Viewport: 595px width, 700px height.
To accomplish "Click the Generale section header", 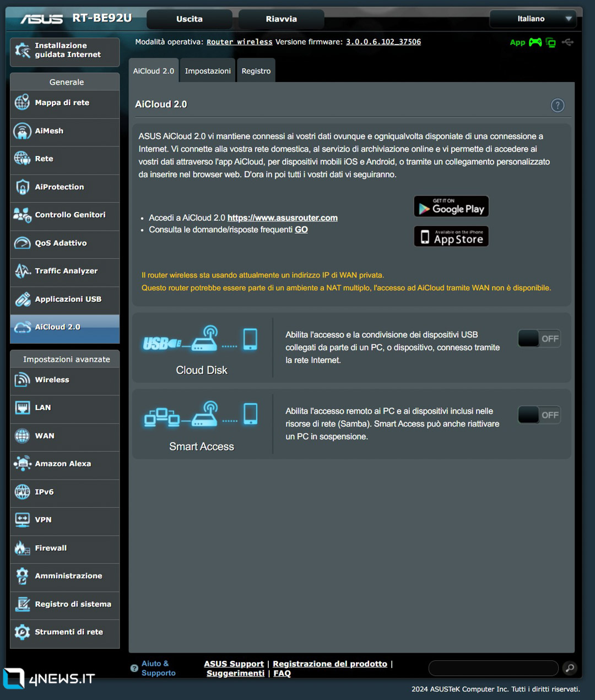I will pyautogui.click(x=66, y=82).
